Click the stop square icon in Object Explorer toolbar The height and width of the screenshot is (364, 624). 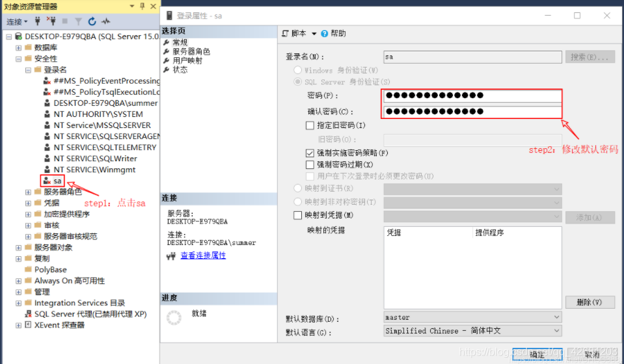[65, 21]
